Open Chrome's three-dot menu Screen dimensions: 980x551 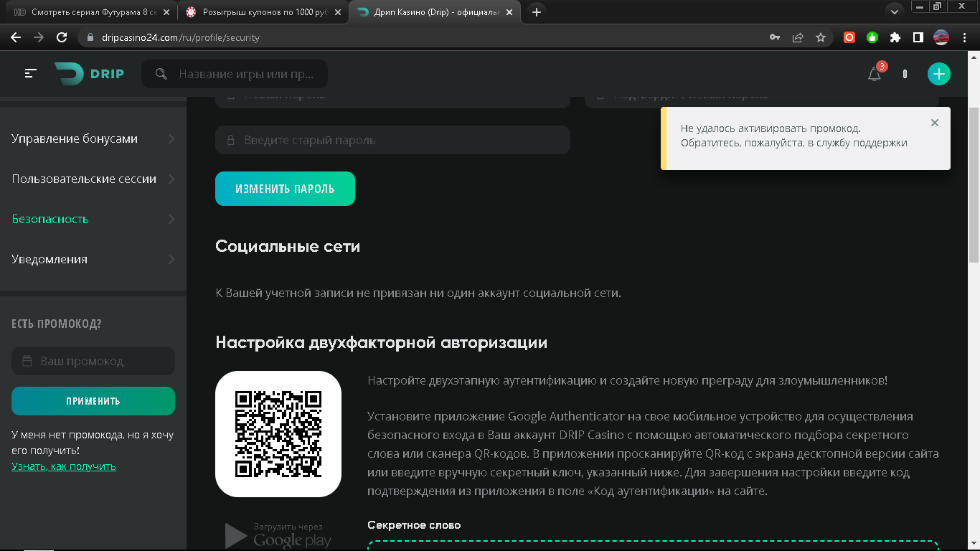(x=965, y=37)
